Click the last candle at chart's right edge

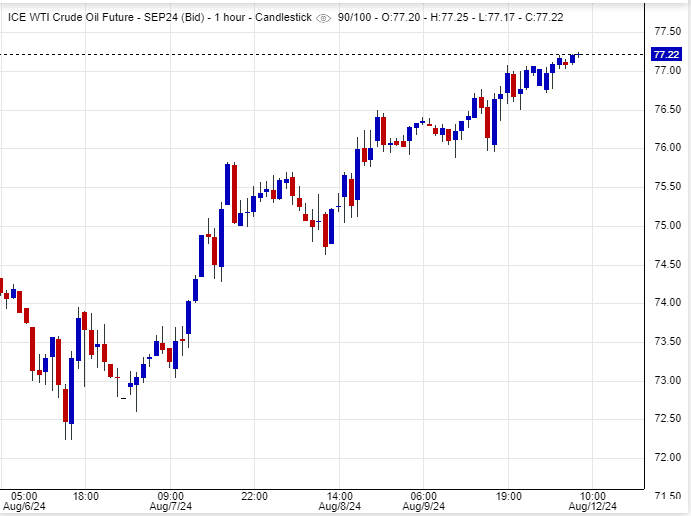pos(574,57)
